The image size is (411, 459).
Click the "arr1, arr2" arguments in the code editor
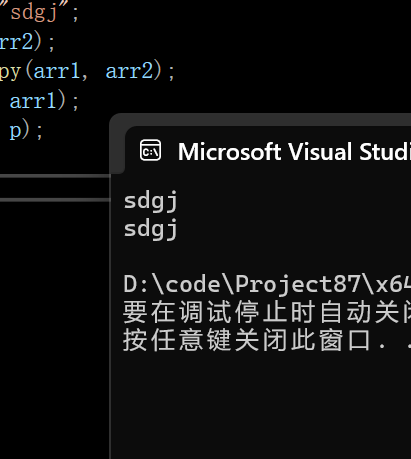click(x=93, y=71)
